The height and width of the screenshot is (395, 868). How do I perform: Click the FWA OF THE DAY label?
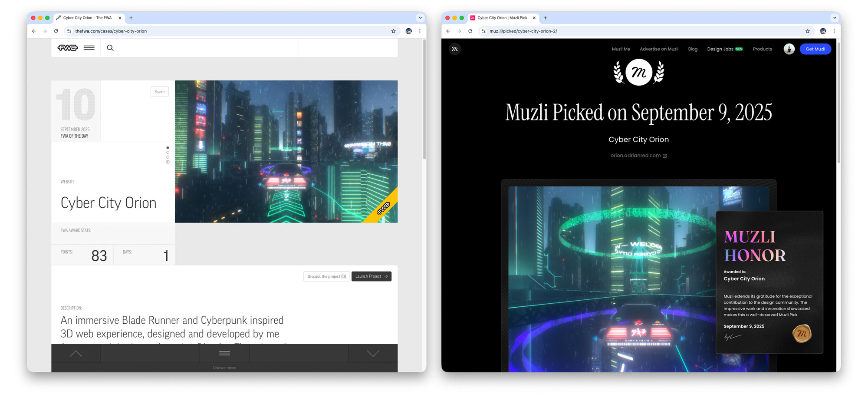click(x=74, y=136)
